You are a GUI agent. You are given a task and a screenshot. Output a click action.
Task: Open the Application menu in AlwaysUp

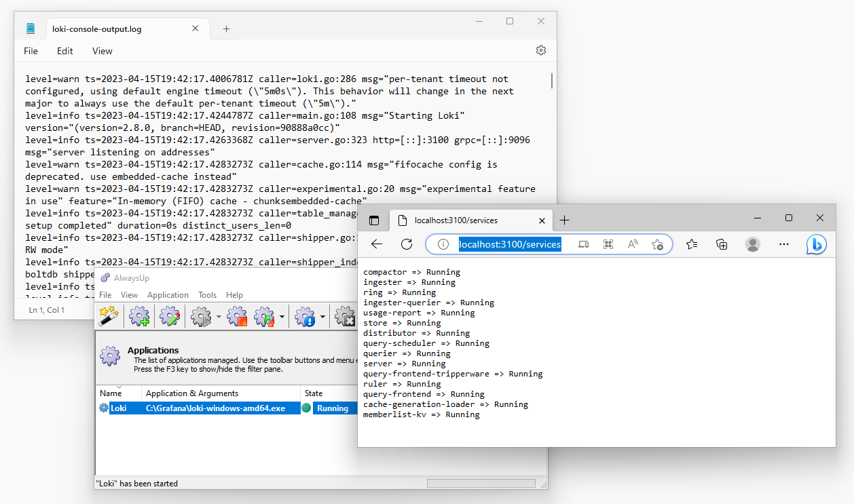click(x=168, y=295)
